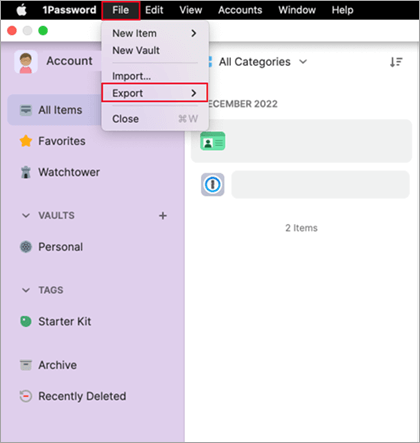
Task: Click the Archive box icon
Action: click(26, 365)
